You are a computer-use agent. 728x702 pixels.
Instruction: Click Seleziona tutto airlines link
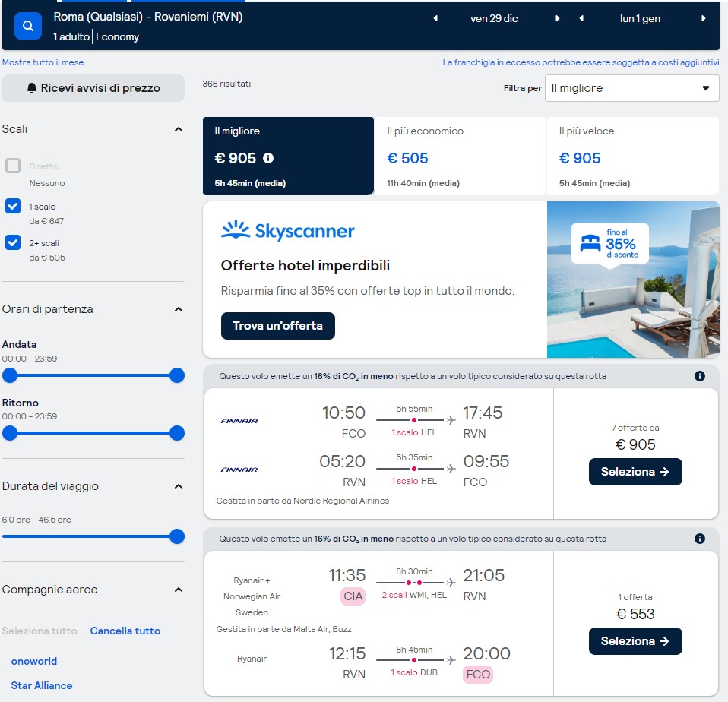(40, 631)
